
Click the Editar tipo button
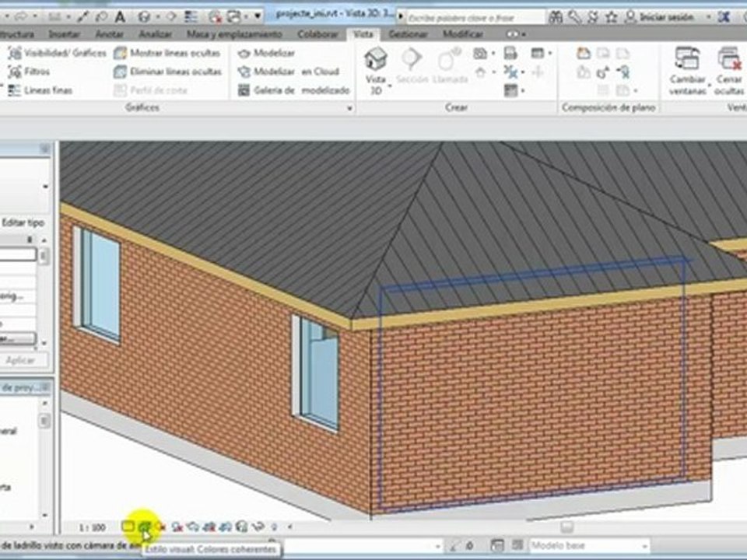[x=23, y=222]
